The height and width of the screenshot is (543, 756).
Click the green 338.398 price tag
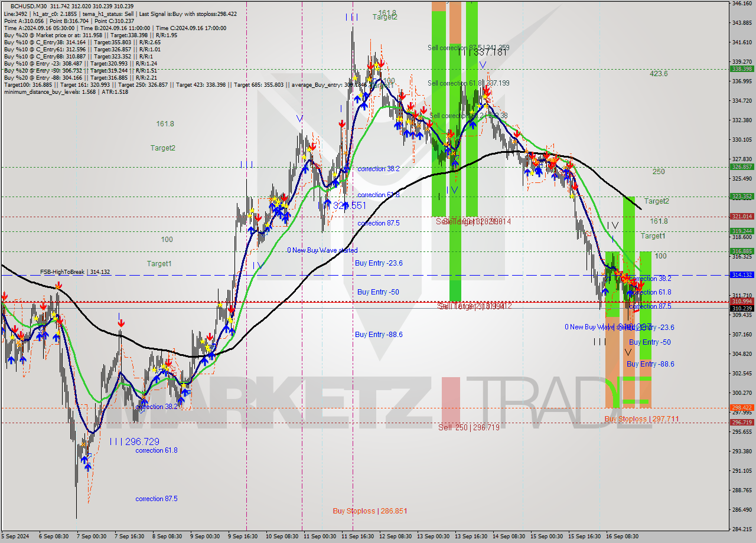point(741,68)
